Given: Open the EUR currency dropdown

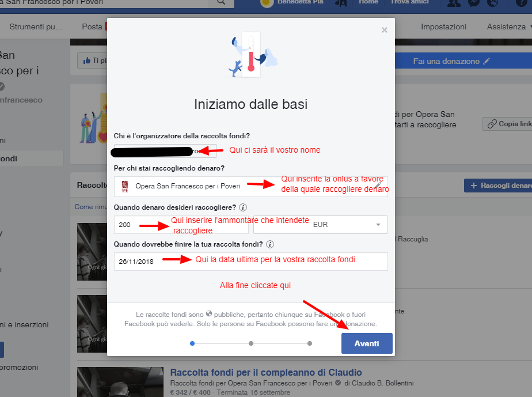Looking at the screenshot, I should (x=321, y=225).
